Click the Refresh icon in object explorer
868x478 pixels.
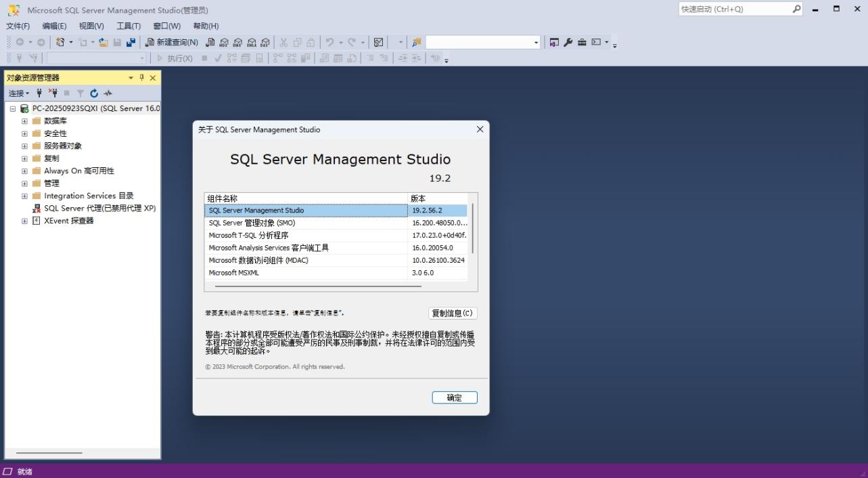pyautogui.click(x=94, y=93)
